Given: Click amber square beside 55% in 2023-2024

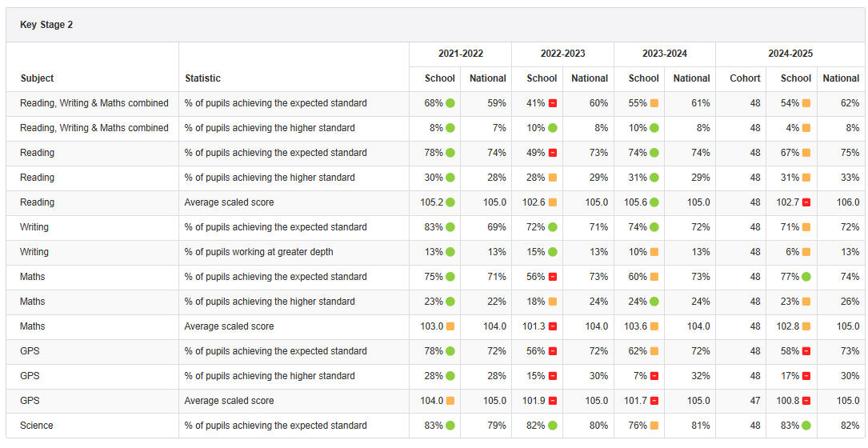Looking at the screenshot, I should pyautogui.click(x=654, y=103).
